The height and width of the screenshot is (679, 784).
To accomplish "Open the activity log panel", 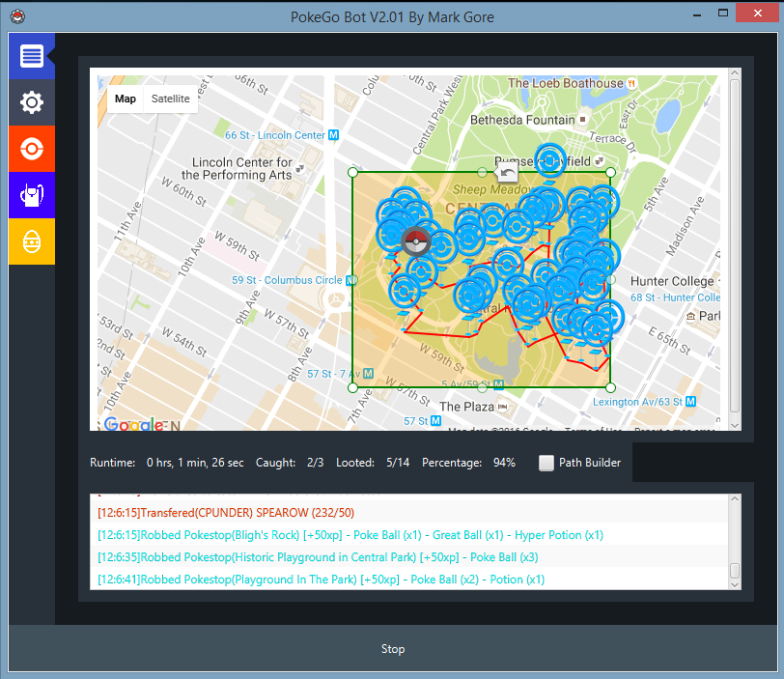I will 31,55.
